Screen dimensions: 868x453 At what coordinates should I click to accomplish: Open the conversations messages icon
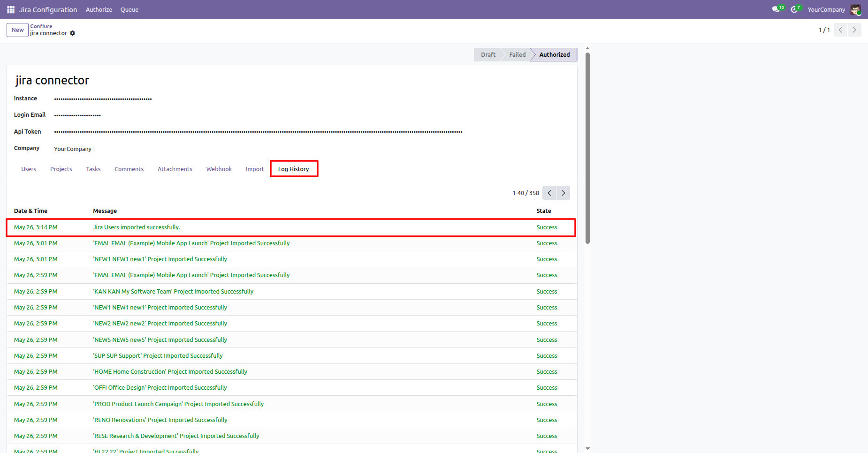(776, 9)
